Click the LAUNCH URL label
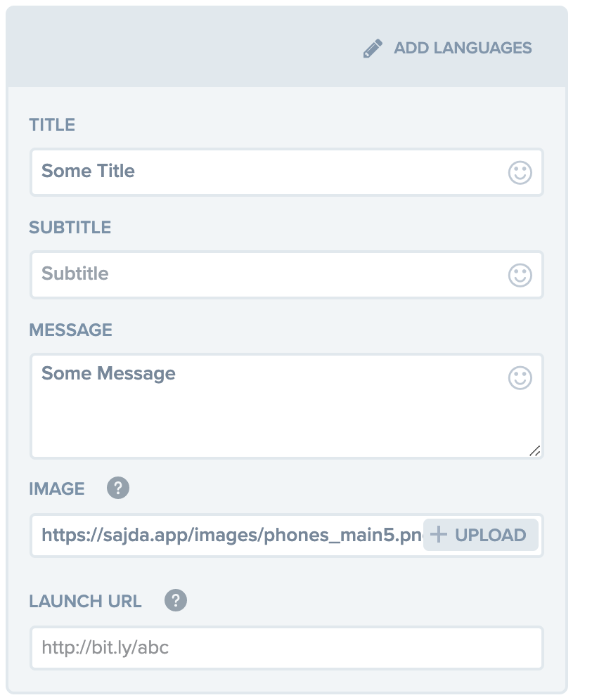The width and height of the screenshot is (592, 700). (x=84, y=601)
